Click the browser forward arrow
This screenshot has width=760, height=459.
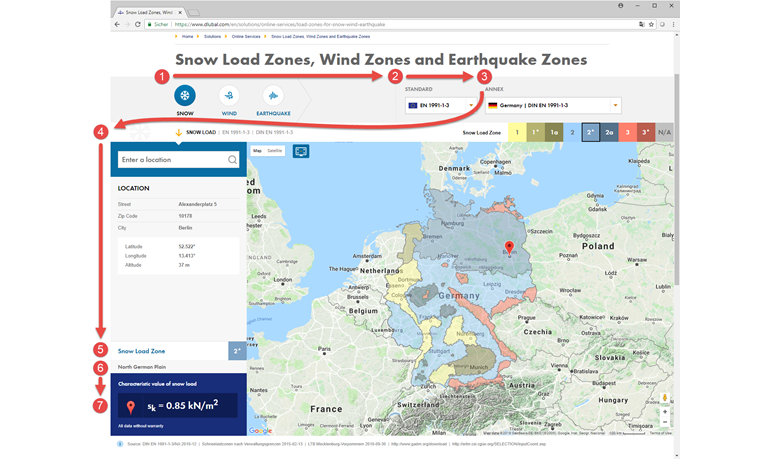[x=127, y=24]
